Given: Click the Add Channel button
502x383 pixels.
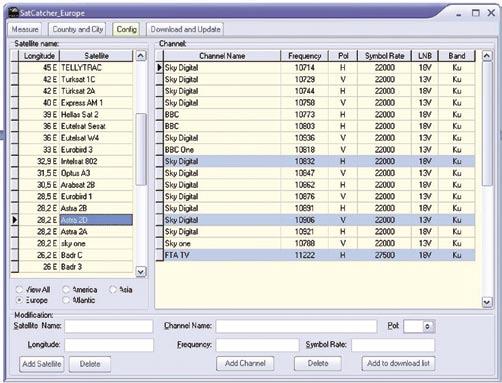Looking at the screenshot, I should 245,363.
